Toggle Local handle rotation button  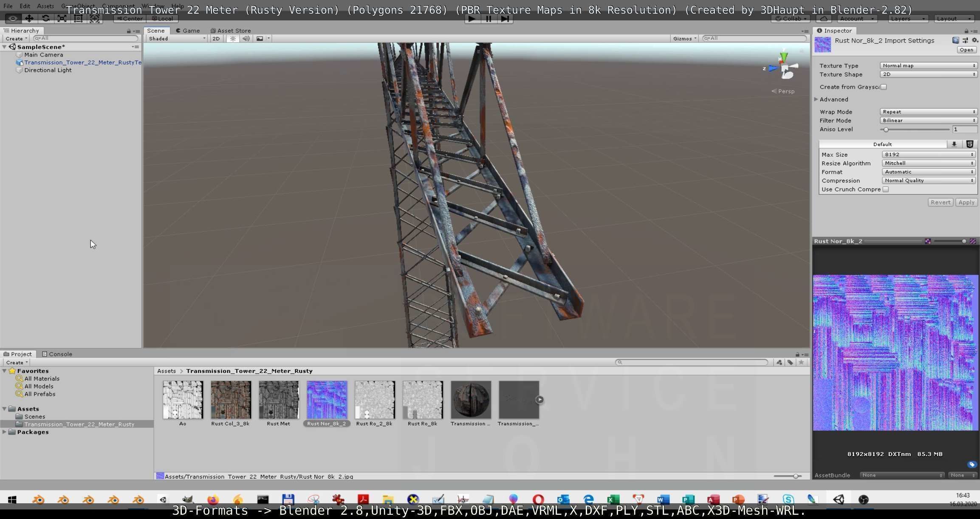point(162,19)
